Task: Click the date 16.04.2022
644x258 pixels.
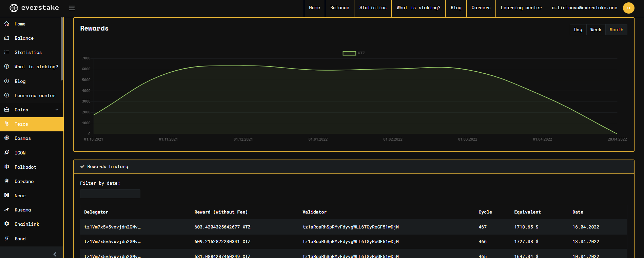Action: 586,227
